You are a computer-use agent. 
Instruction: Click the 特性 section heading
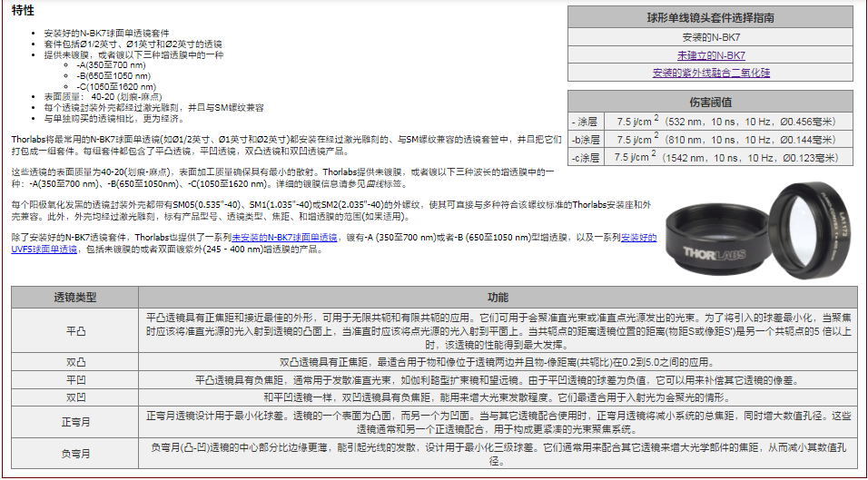tap(24, 9)
